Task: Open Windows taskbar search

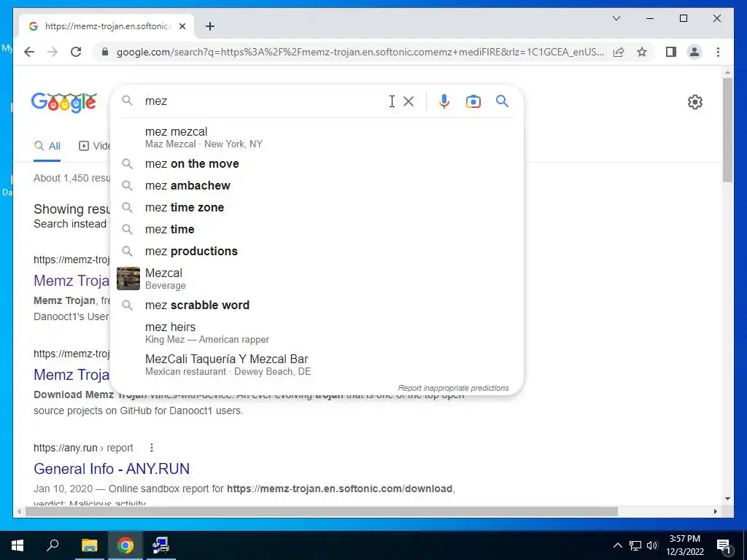Action: pos(53,545)
